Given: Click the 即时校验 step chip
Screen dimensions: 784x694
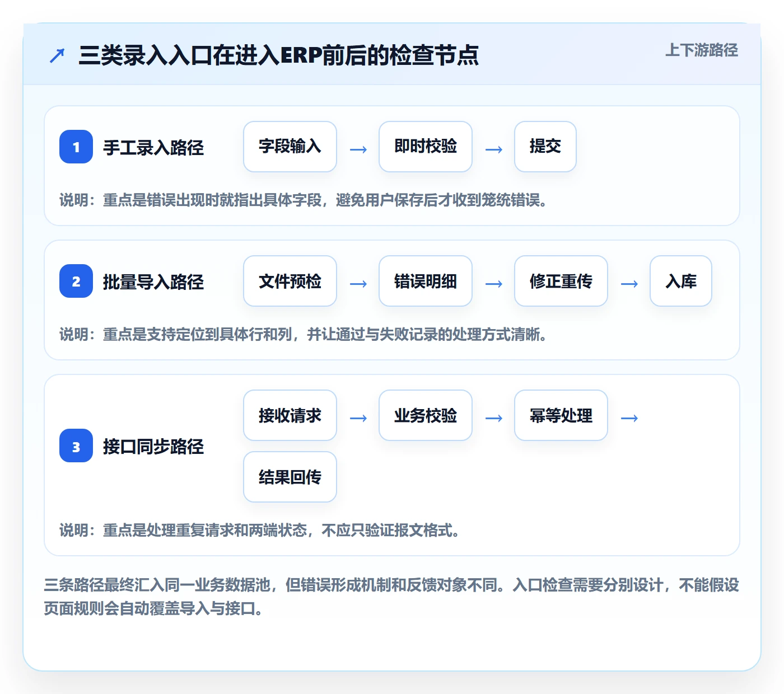Looking at the screenshot, I should 426,147.
